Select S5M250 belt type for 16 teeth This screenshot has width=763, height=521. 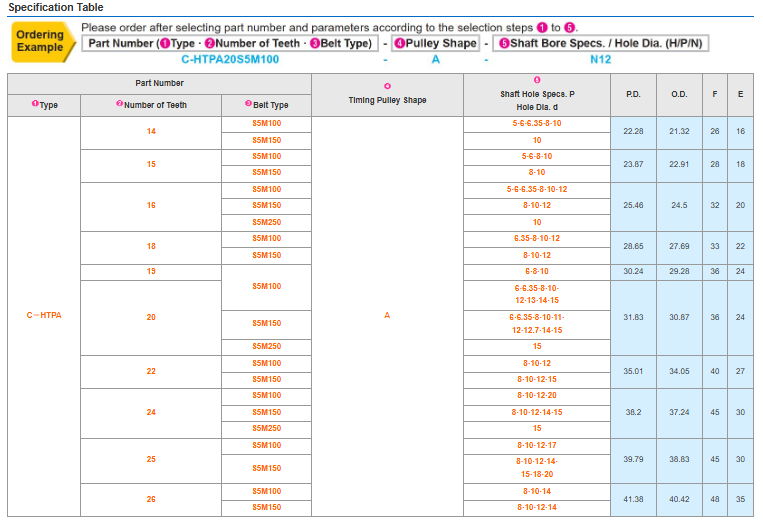(266, 222)
